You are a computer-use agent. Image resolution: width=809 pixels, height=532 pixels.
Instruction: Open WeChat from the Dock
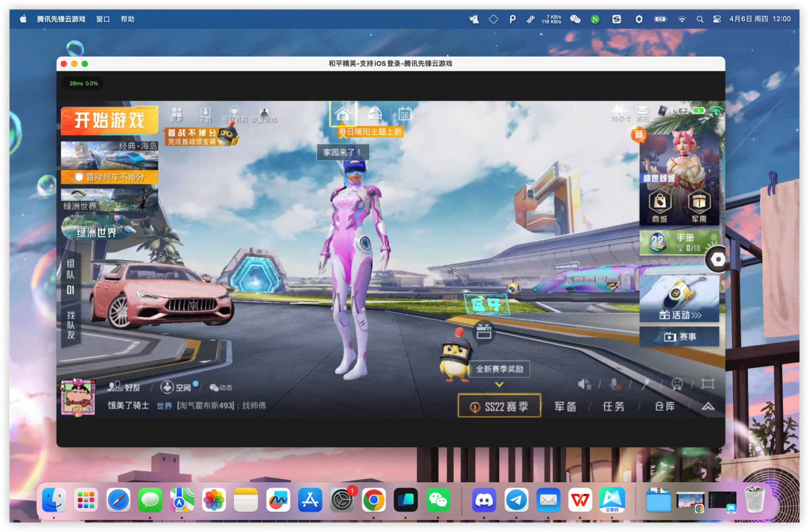pyautogui.click(x=438, y=500)
